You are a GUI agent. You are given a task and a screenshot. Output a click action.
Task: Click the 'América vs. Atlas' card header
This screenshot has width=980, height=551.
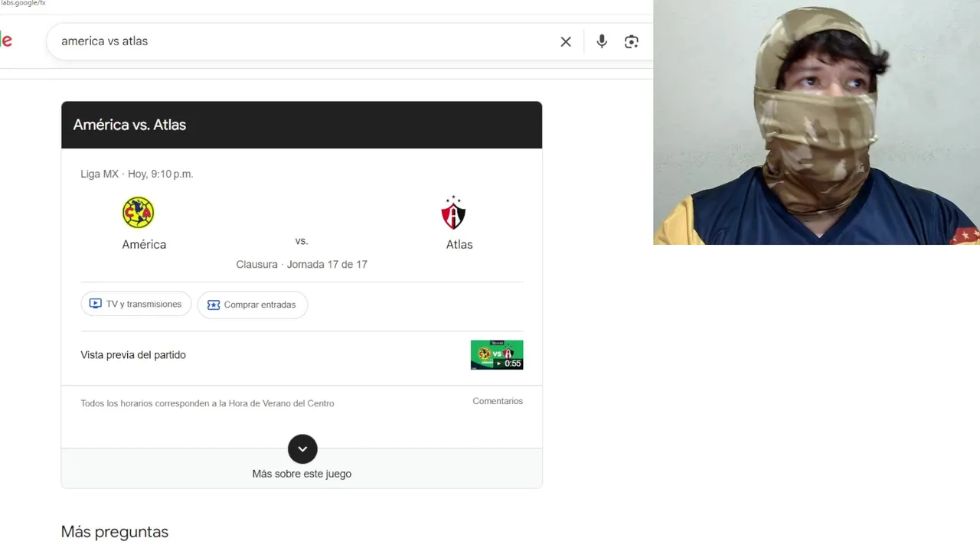[302, 125]
